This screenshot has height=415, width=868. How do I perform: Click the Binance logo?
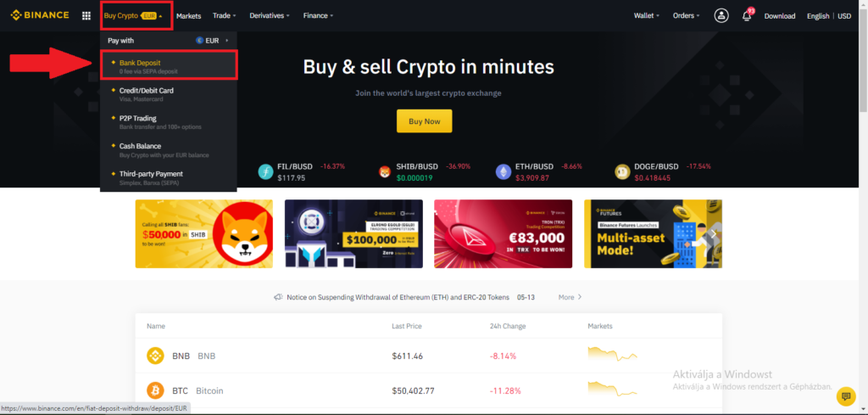pyautogui.click(x=40, y=15)
